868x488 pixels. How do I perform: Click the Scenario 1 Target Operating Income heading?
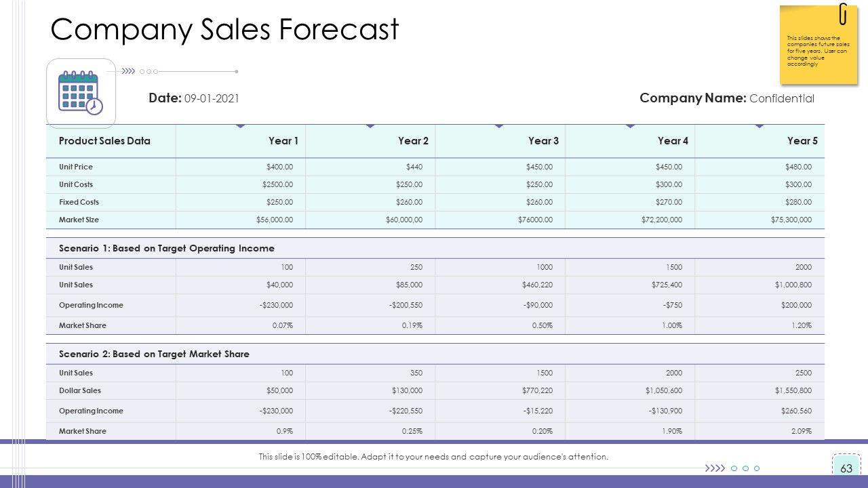167,248
